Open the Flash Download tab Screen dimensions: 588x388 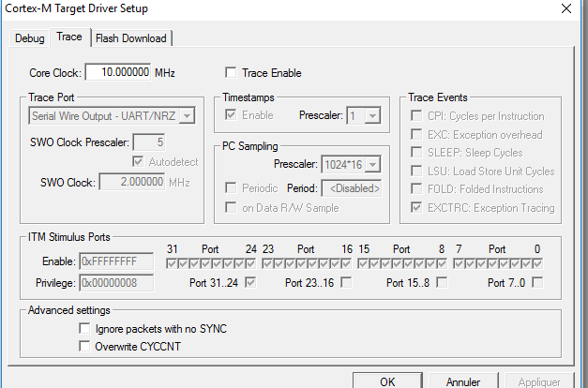click(131, 38)
